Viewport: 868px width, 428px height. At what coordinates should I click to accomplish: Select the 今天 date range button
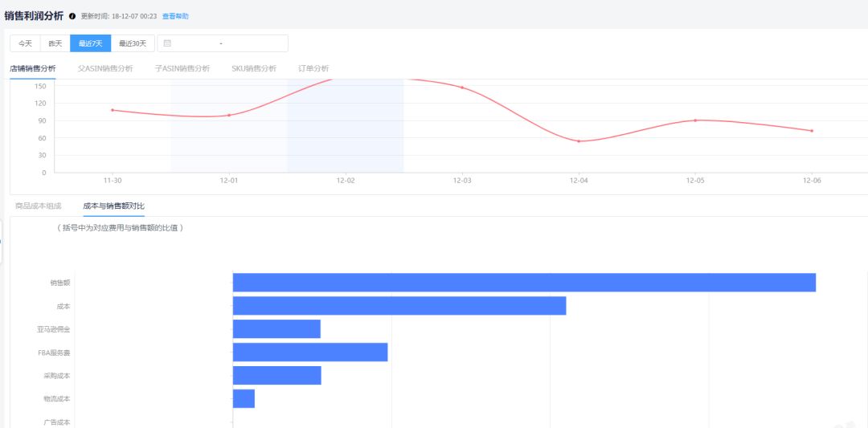(25, 43)
